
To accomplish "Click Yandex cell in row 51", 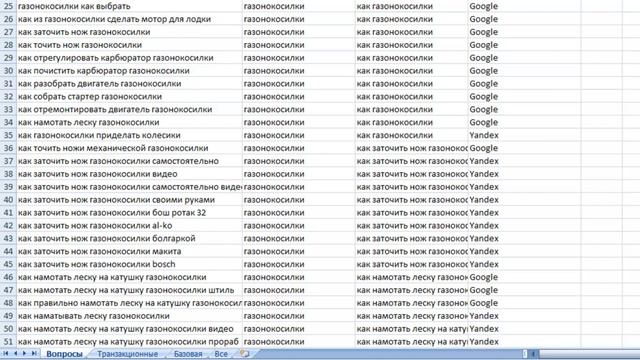I will (524, 342).
